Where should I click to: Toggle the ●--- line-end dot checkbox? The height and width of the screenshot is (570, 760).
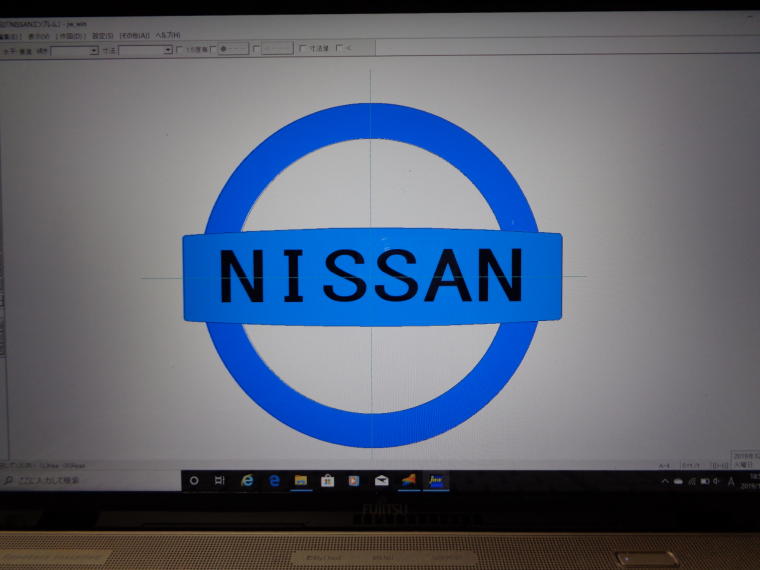point(213,49)
